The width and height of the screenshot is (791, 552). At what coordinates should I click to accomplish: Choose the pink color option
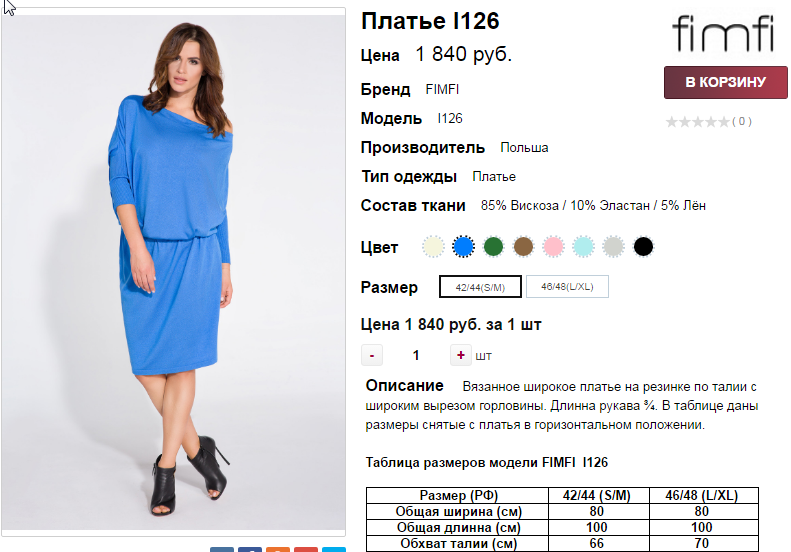(x=553, y=247)
